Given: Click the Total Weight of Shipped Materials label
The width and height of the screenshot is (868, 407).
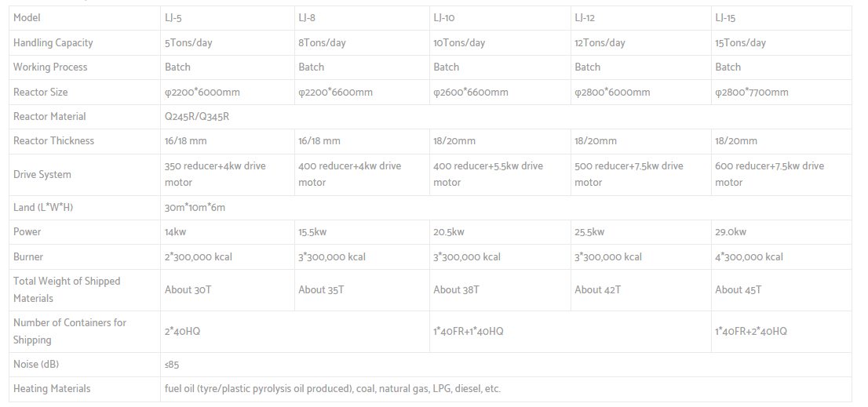Looking at the screenshot, I should tap(67, 289).
